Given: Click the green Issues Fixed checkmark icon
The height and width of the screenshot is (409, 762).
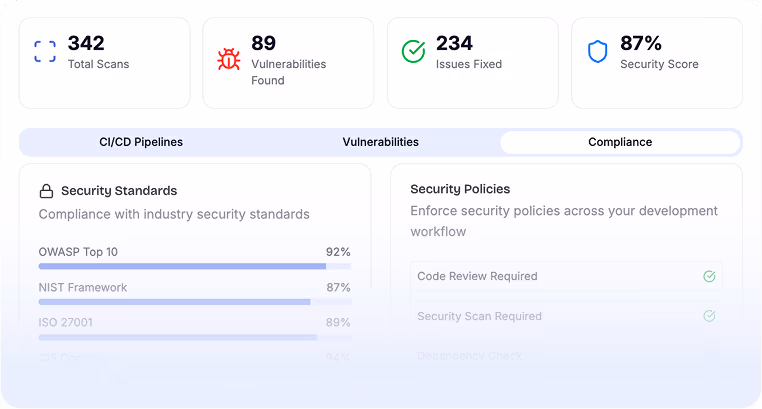Looking at the screenshot, I should (413, 52).
